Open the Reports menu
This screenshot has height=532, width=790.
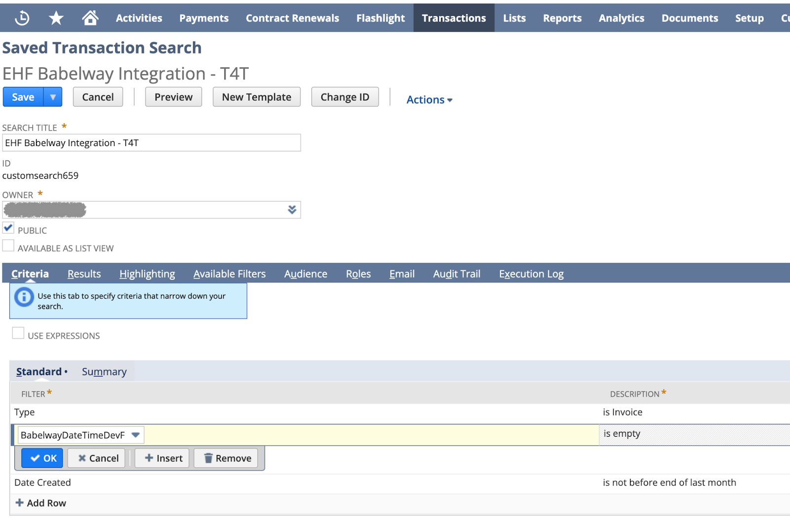562,18
